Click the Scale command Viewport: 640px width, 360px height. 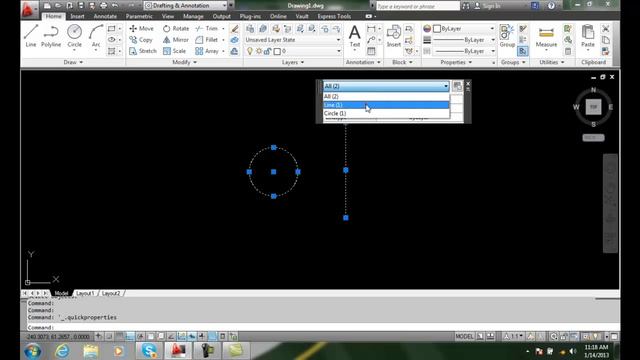[174, 51]
